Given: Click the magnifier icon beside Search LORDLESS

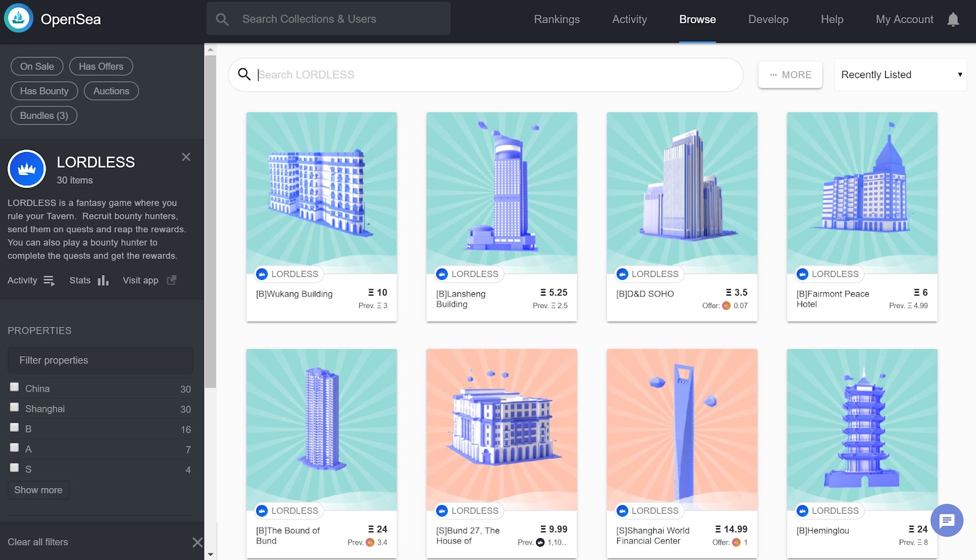Looking at the screenshot, I should 244,74.
